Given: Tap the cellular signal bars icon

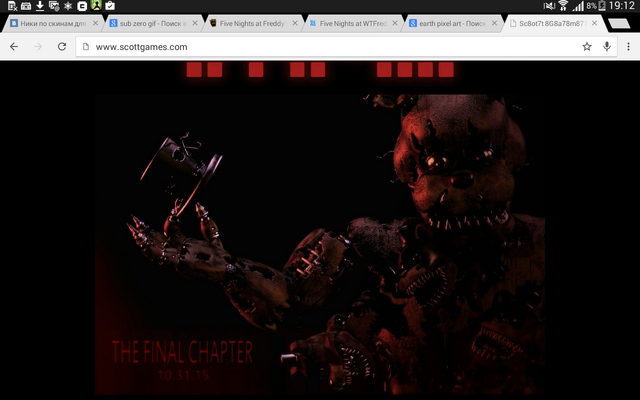Looking at the screenshot, I should (x=578, y=6).
